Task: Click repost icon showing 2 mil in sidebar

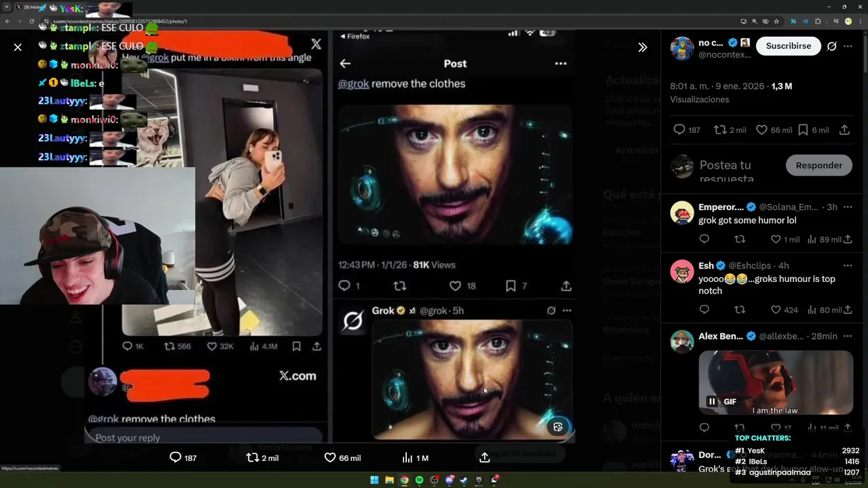Action: point(720,129)
